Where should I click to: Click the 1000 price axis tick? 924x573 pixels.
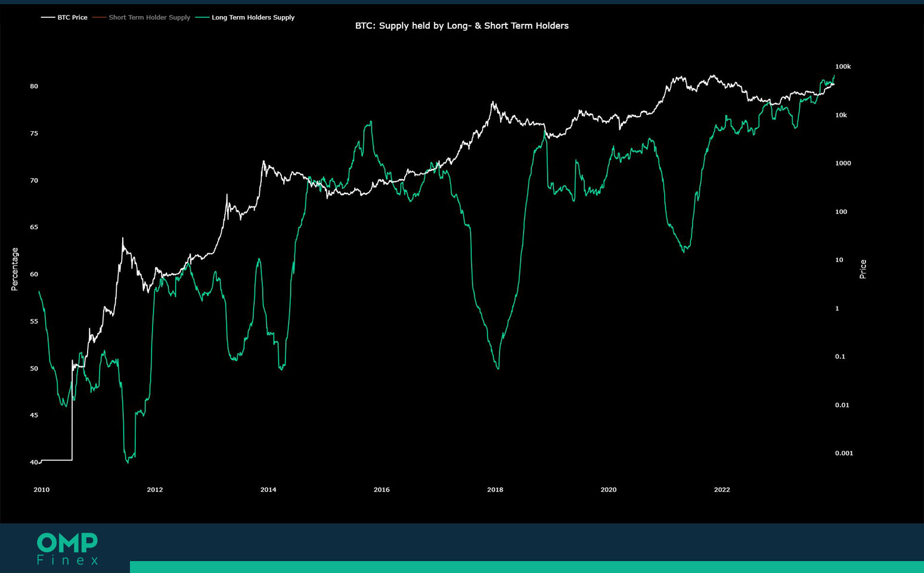point(843,163)
